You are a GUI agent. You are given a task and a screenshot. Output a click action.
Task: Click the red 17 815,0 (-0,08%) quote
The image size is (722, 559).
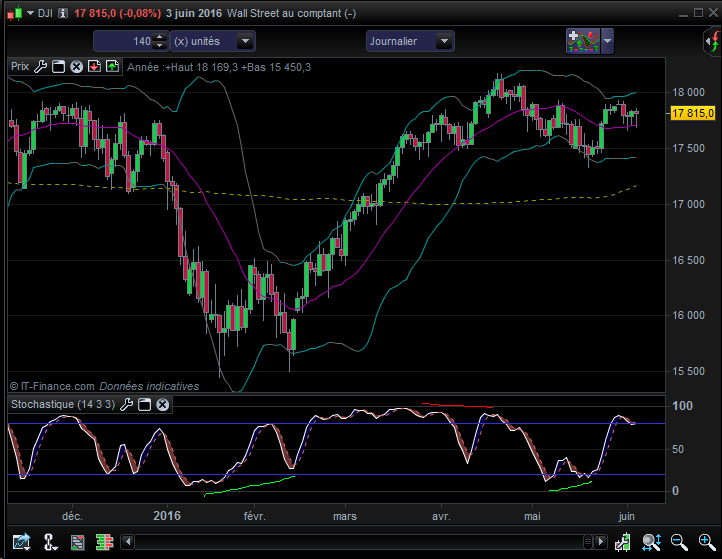[117, 13]
